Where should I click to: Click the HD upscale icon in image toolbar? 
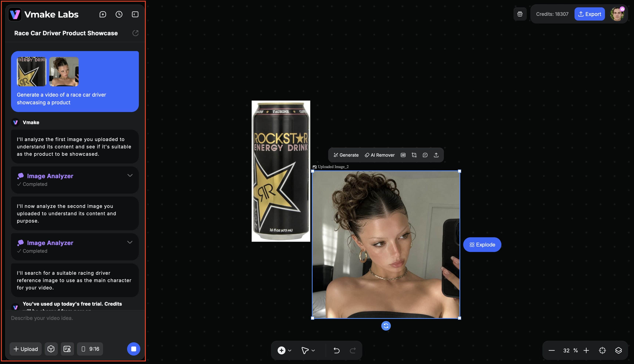tap(403, 155)
